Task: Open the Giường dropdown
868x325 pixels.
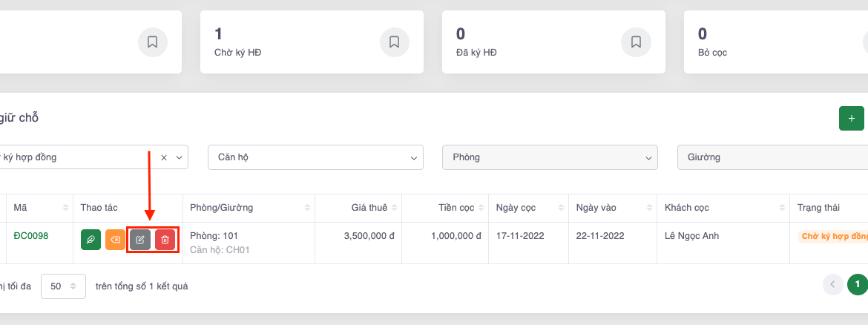Action: coord(772,157)
